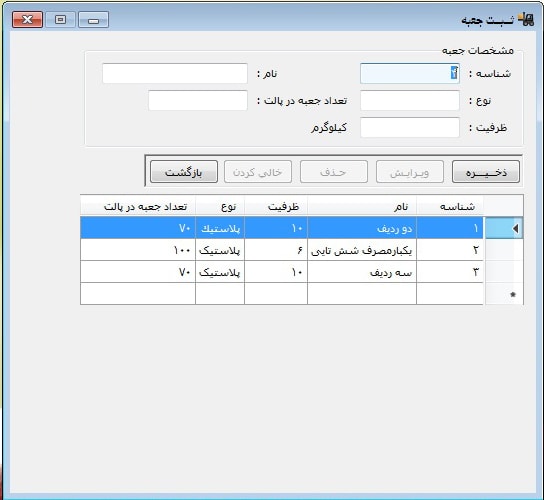Click the disabled ویرایش (edit) button
The width and height of the screenshot is (544, 500).
click(410, 172)
